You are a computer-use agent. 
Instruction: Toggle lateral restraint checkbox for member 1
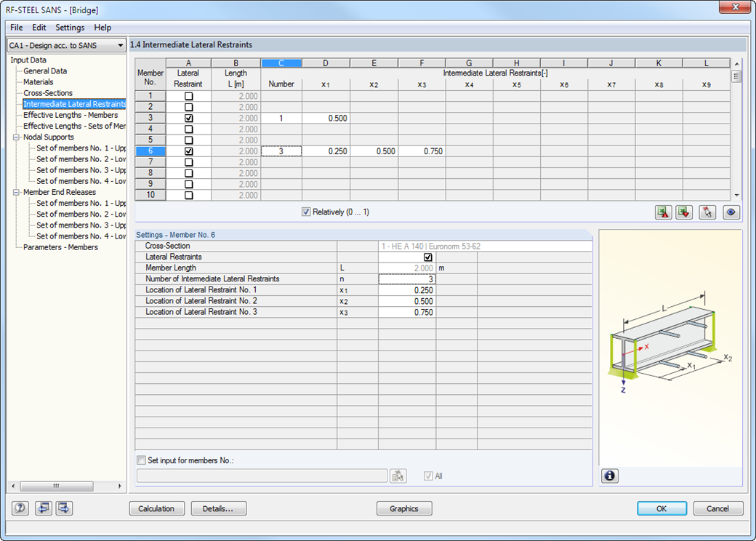(188, 96)
